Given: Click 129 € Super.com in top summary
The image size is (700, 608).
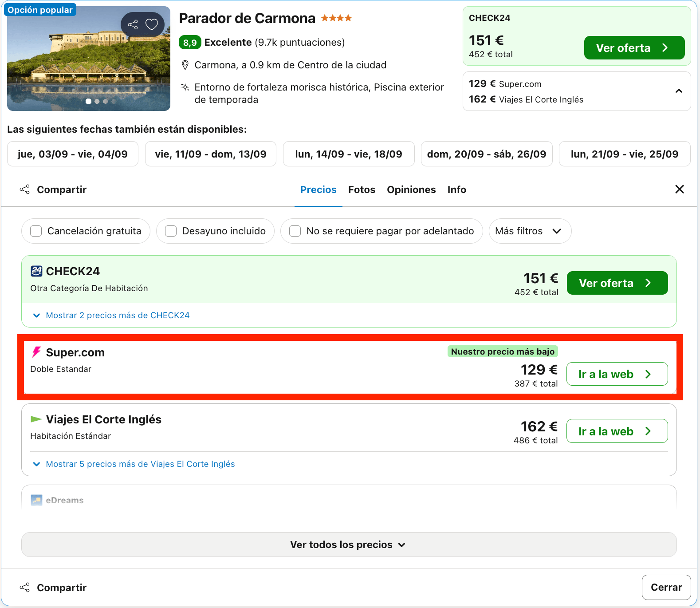Looking at the screenshot, I should (x=505, y=84).
